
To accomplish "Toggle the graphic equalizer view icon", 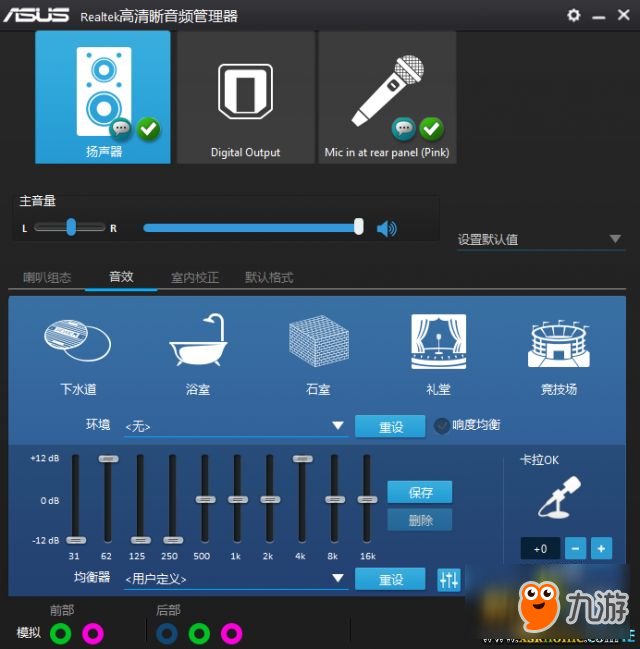I will pyautogui.click(x=449, y=580).
